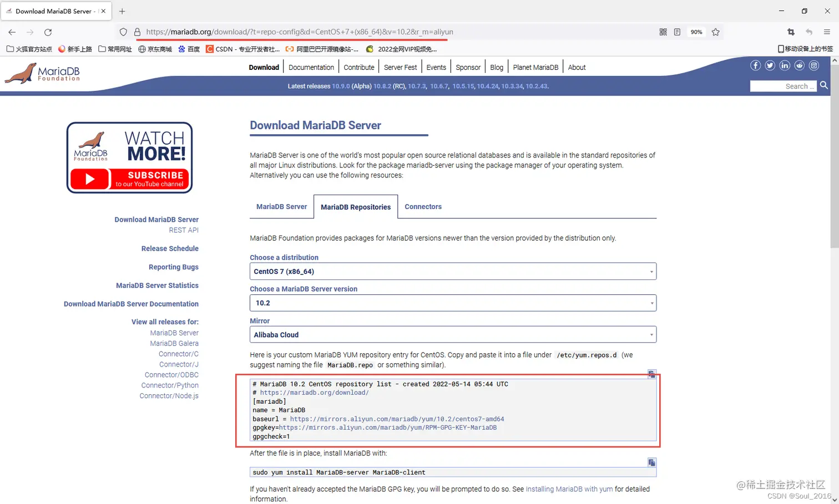Open the Contribute nav menu item
This screenshot has height=504, width=839.
359,67
